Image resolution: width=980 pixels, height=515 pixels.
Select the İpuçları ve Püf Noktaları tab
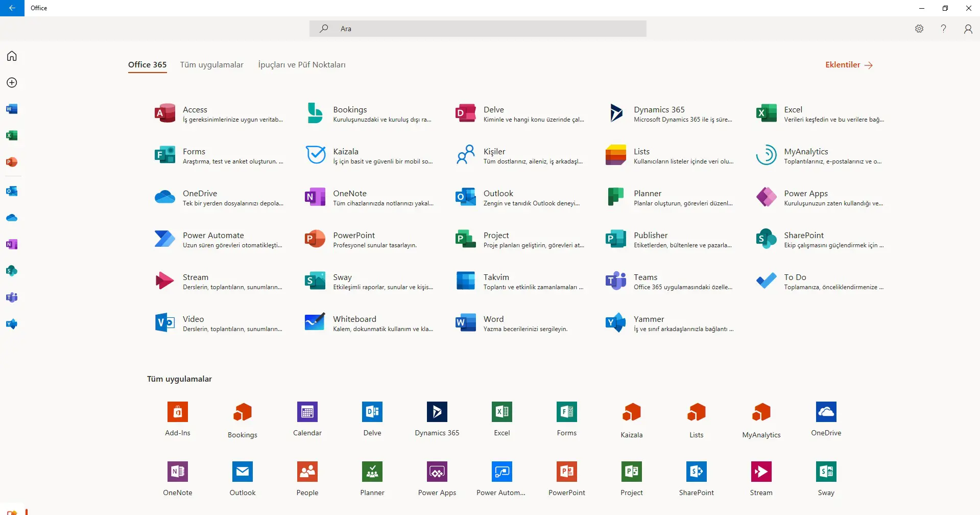(301, 65)
